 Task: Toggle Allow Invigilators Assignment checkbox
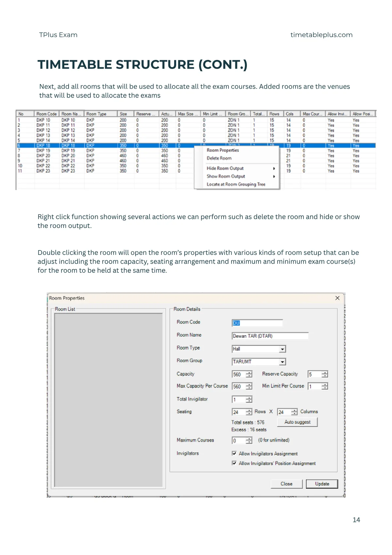click(x=234, y=453)
